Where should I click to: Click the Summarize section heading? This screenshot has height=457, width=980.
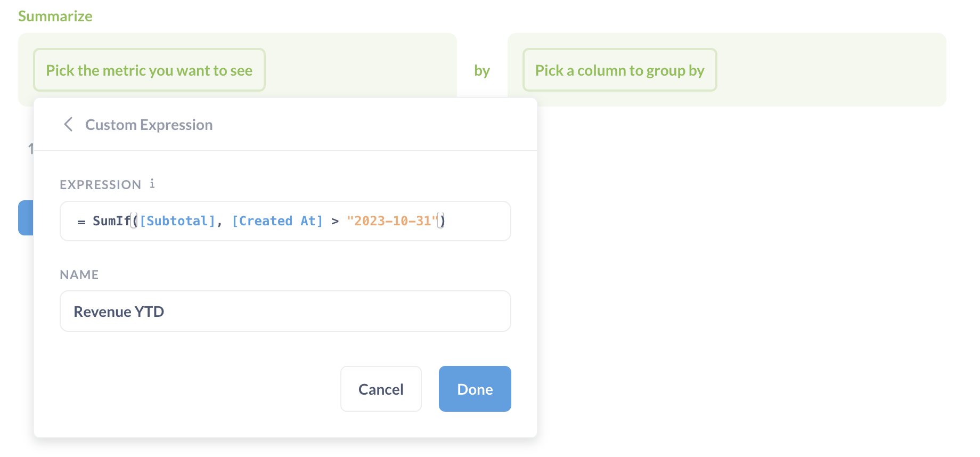coord(55,16)
